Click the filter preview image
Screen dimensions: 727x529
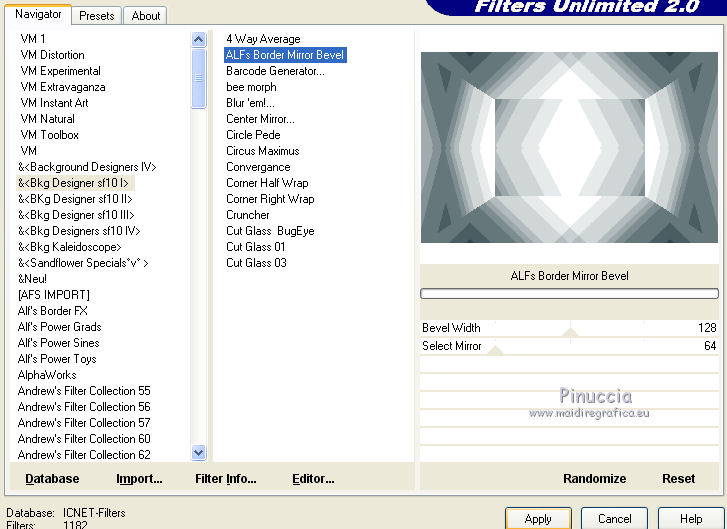[569, 147]
